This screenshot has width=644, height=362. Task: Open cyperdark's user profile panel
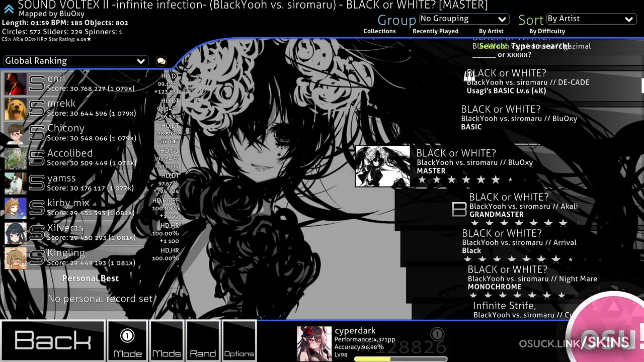[x=372, y=344]
